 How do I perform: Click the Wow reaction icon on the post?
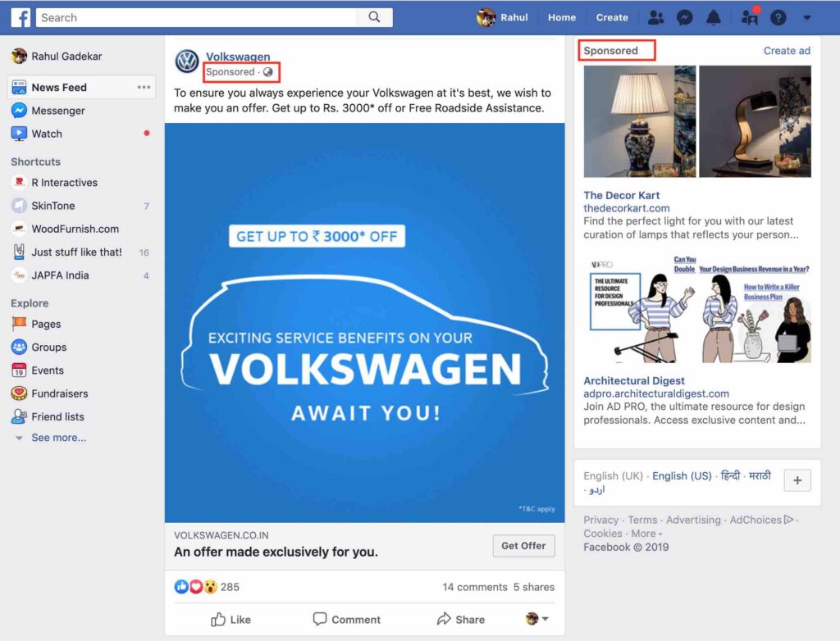coord(212,586)
